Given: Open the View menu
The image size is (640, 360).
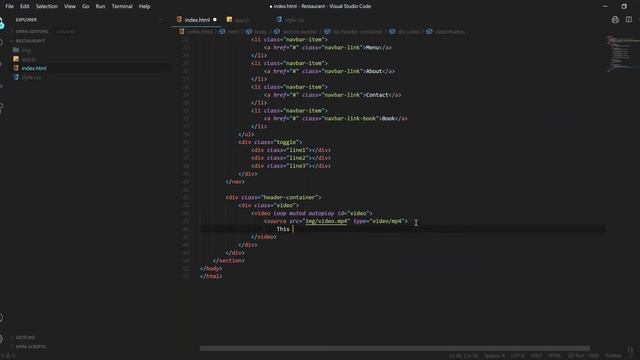Looking at the screenshot, I should 70,6.
